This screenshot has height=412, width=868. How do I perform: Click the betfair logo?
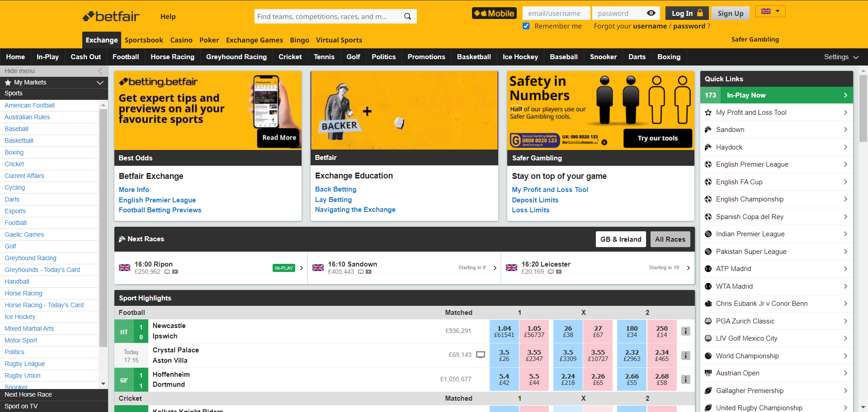tap(111, 17)
